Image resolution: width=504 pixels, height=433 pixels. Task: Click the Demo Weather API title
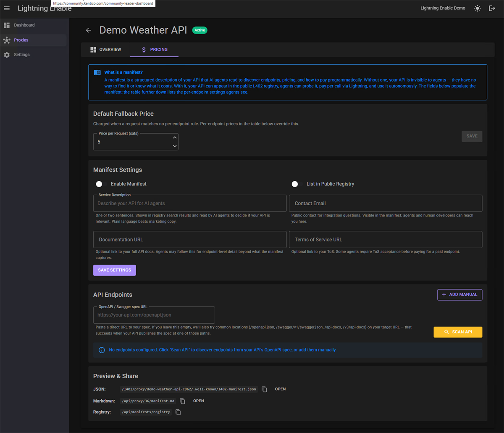(143, 30)
